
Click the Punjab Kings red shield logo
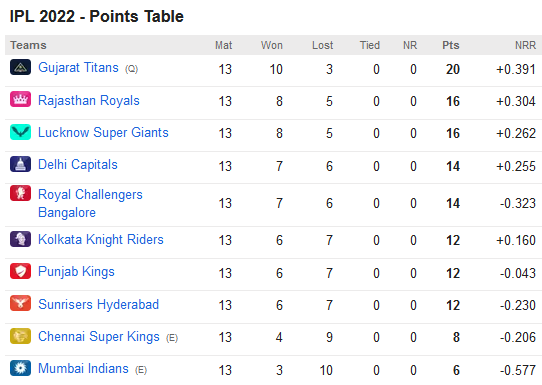20,271
